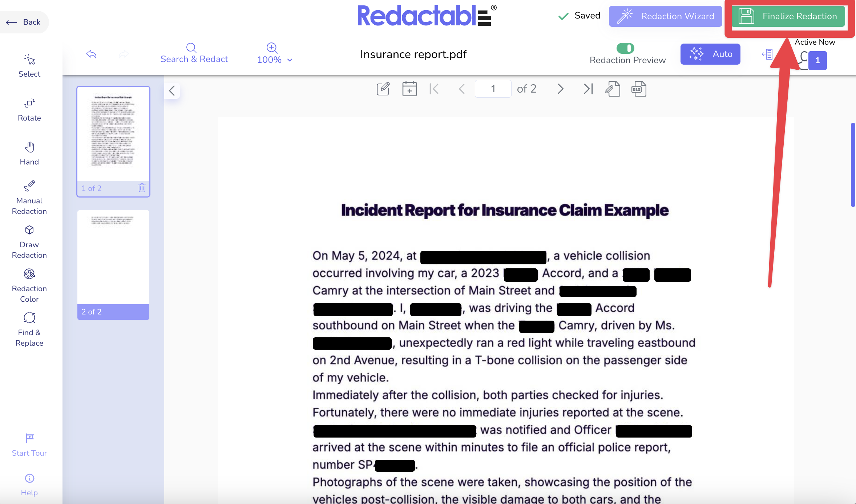
Task: Delete page 1 using trash icon
Action: point(142,188)
